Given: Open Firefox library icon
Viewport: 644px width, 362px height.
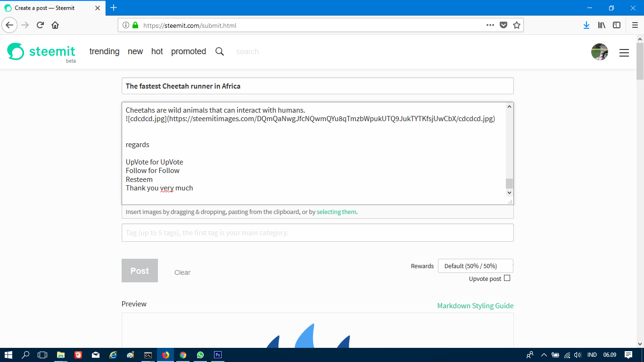Looking at the screenshot, I should [x=602, y=25].
